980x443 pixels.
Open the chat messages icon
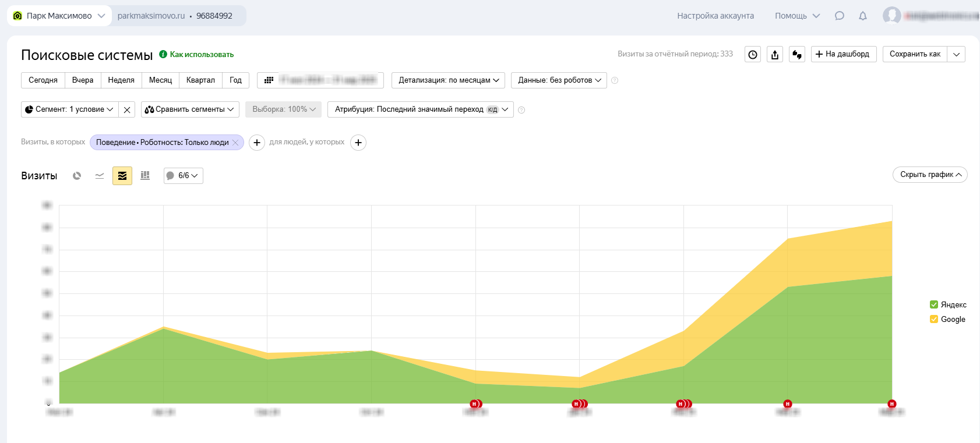(x=840, y=16)
